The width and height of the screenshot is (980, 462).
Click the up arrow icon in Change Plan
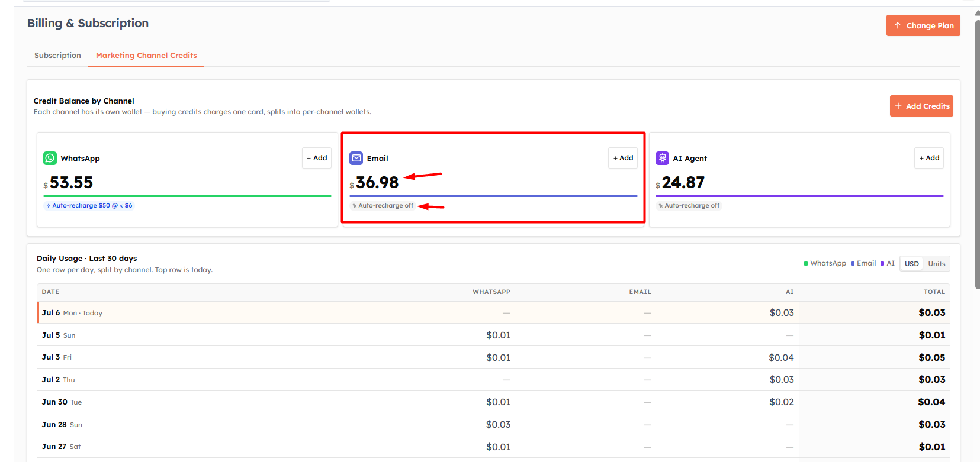pyautogui.click(x=898, y=25)
